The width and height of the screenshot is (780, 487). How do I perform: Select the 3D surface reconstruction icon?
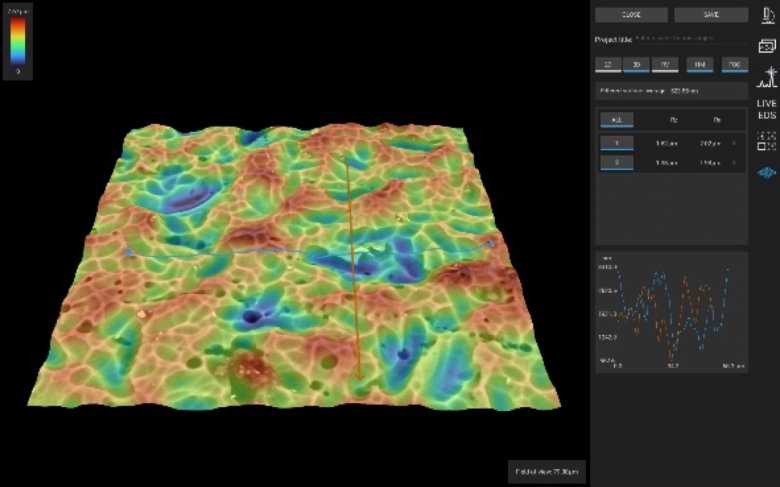tap(766, 172)
